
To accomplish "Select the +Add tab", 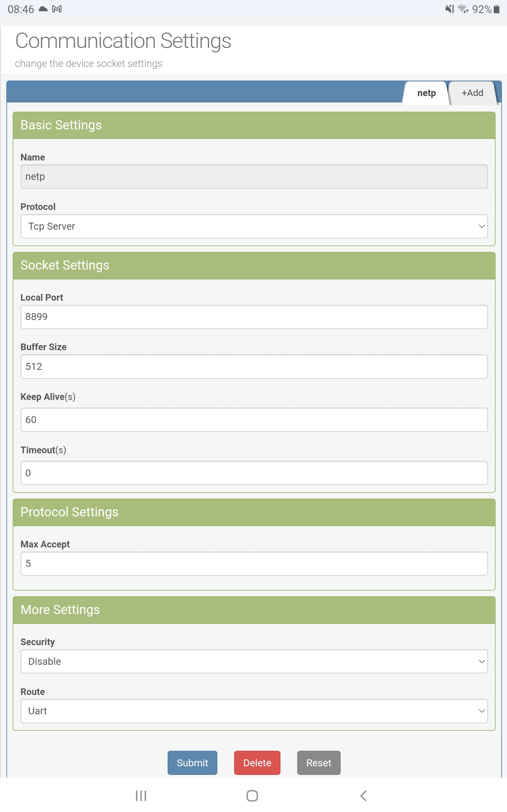I will [472, 93].
